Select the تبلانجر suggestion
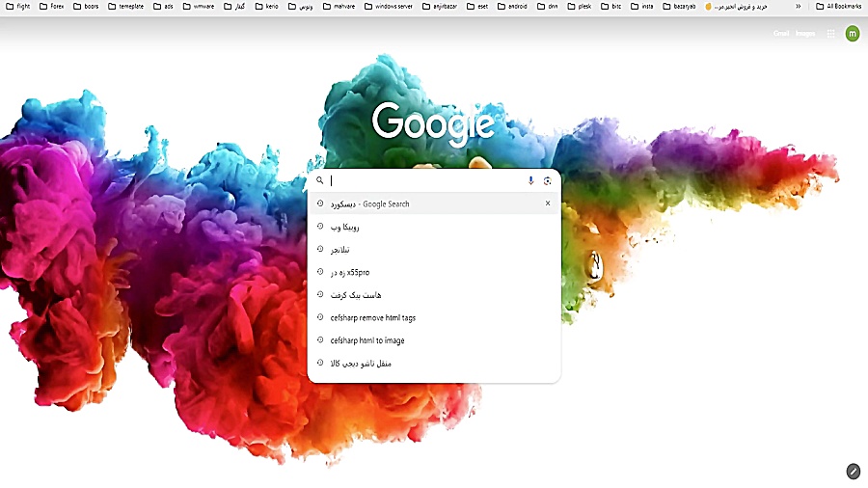Image resolution: width=868 pixels, height=488 pixels. tap(434, 250)
